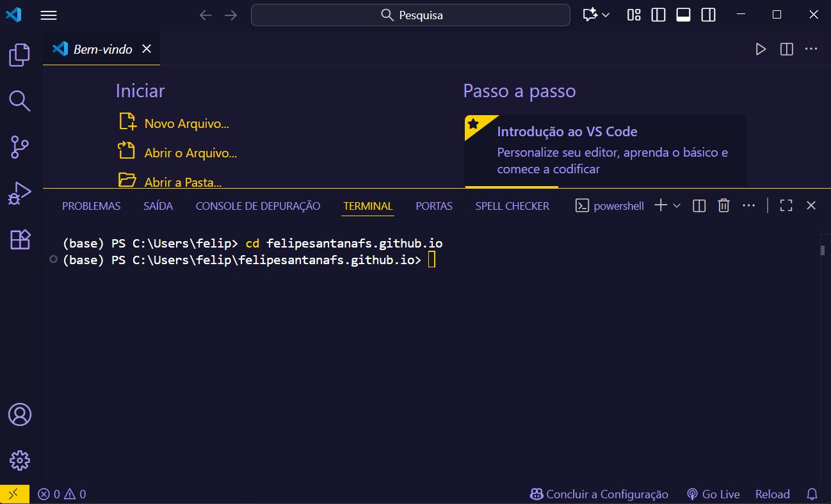Split the terminal panel icon

coord(698,205)
